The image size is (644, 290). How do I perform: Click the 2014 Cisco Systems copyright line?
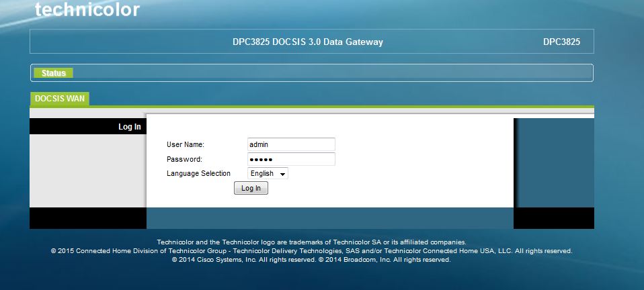(311, 260)
